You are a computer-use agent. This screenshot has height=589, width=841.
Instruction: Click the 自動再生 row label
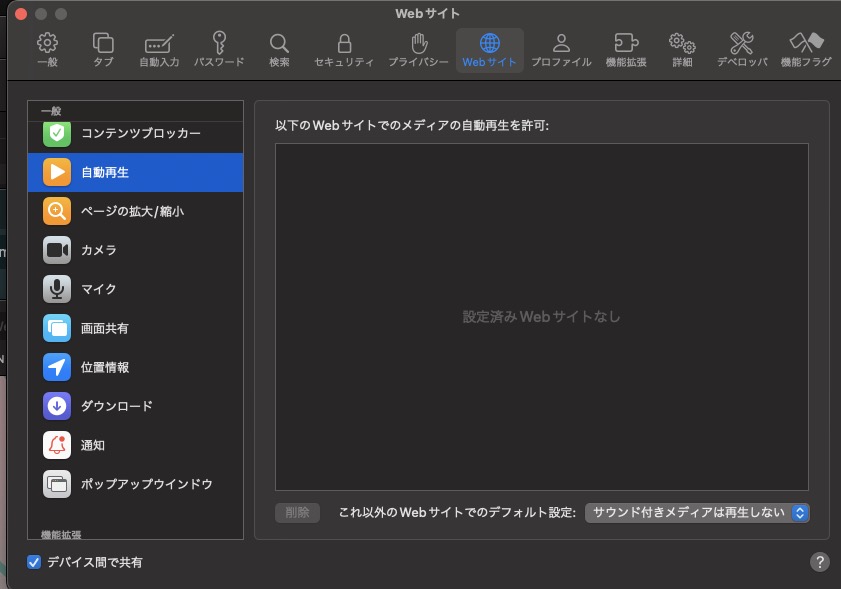(105, 172)
